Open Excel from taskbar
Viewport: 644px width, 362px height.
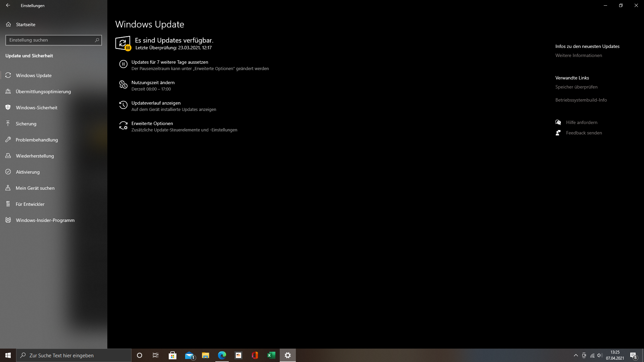[271, 355]
